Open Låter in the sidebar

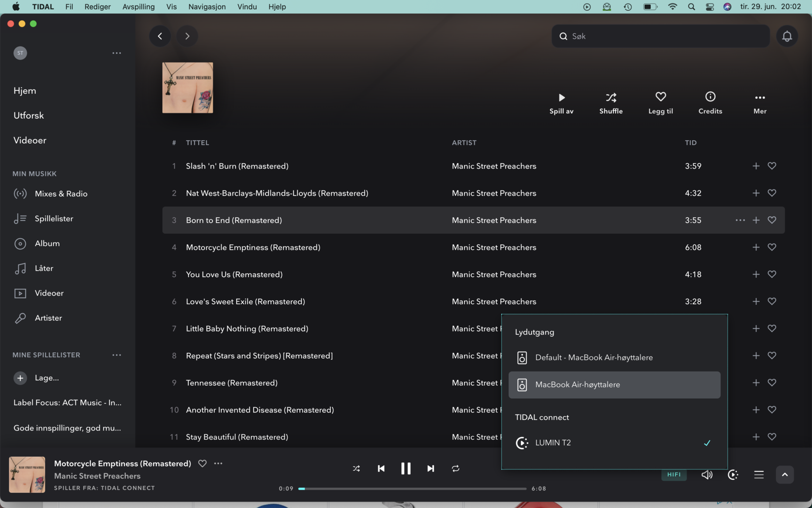(33, 269)
